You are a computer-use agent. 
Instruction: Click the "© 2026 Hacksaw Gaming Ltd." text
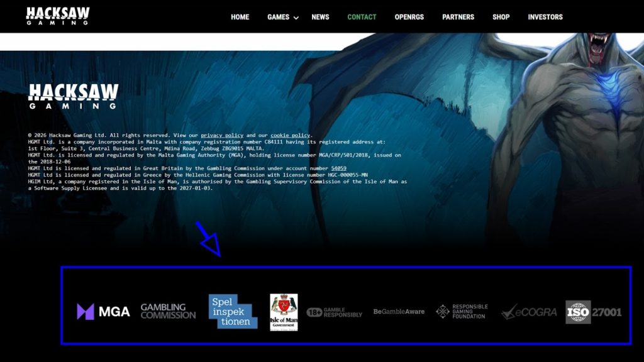(x=67, y=136)
